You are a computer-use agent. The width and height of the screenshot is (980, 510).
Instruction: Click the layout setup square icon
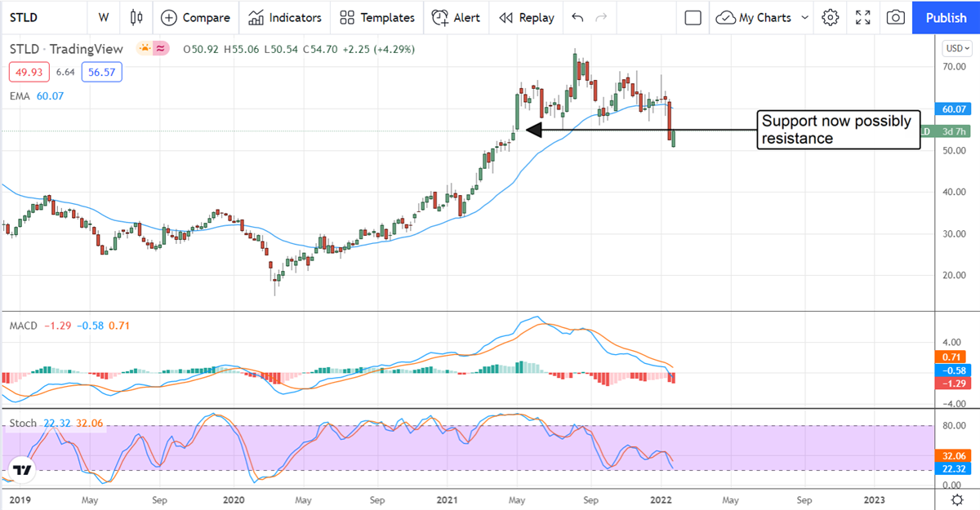point(693,17)
